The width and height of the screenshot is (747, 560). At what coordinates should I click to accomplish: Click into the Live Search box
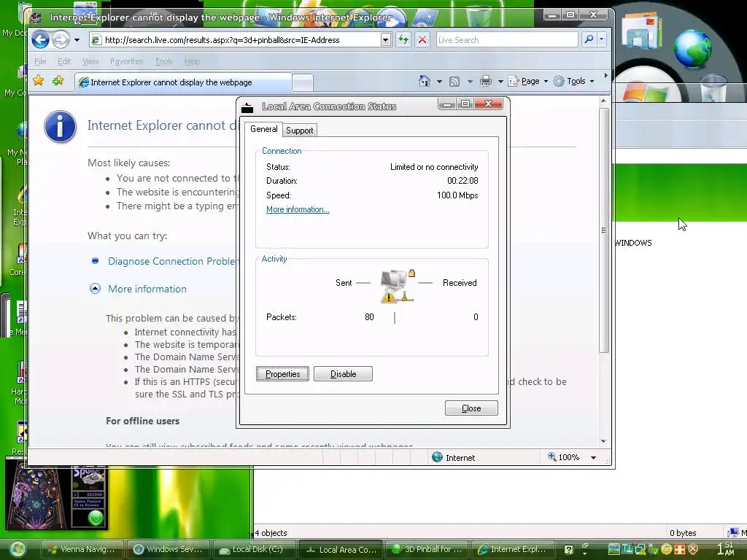(507, 40)
